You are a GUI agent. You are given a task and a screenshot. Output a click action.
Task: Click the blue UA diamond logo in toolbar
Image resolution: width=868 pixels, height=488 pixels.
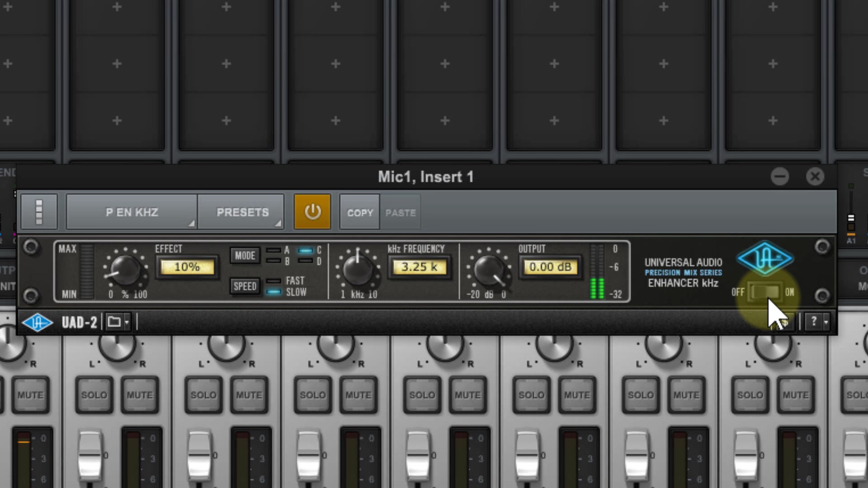(37, 322)
